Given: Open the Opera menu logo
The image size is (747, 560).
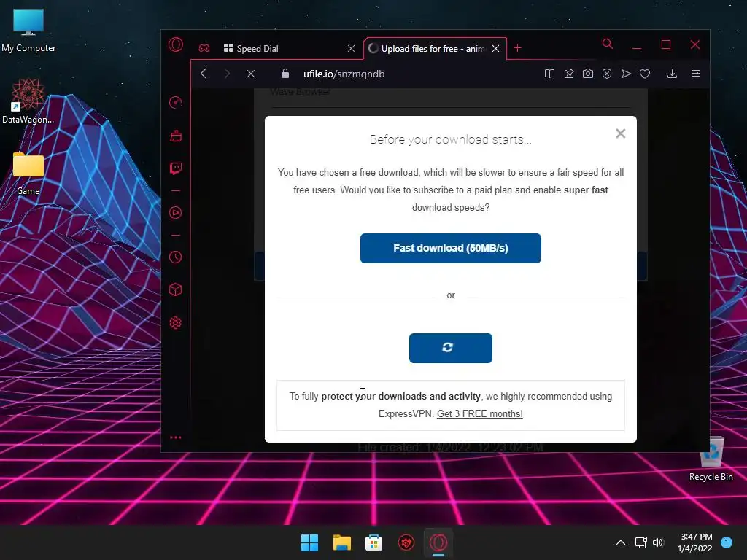Looking at the screenshot, I should tap(175, 44).
